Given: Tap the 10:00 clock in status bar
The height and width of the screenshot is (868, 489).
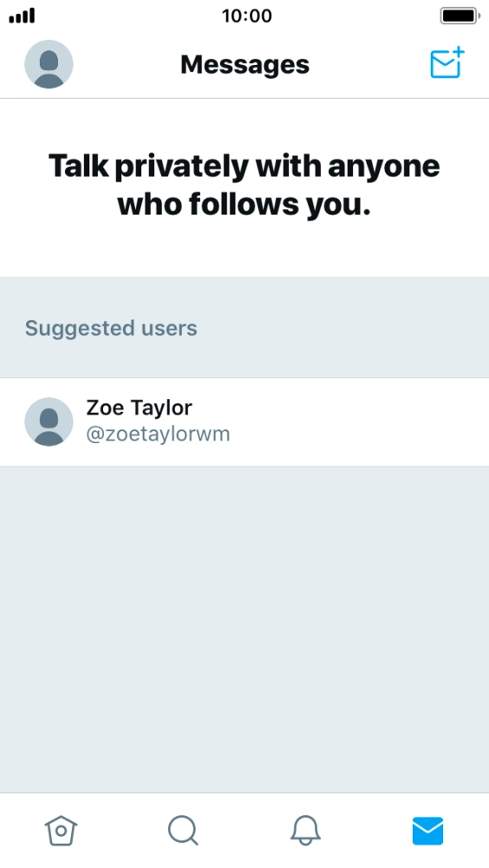Looking at the screenshot, I should tap(247, 16).
